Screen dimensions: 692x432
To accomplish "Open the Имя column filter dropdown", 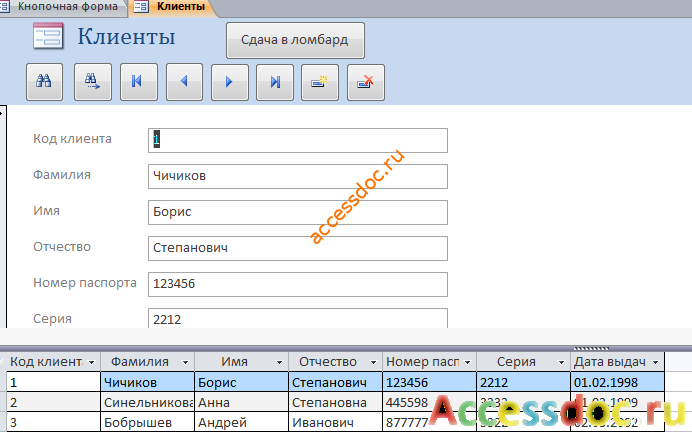I will point(279,362).
